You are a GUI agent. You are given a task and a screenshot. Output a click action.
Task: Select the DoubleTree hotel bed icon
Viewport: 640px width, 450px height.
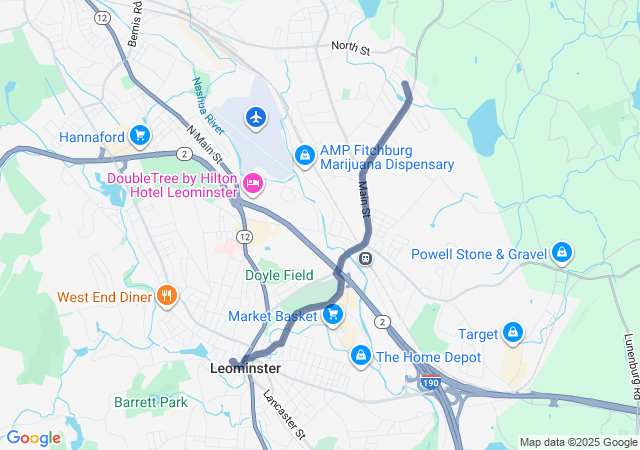(x=253, y=184)
